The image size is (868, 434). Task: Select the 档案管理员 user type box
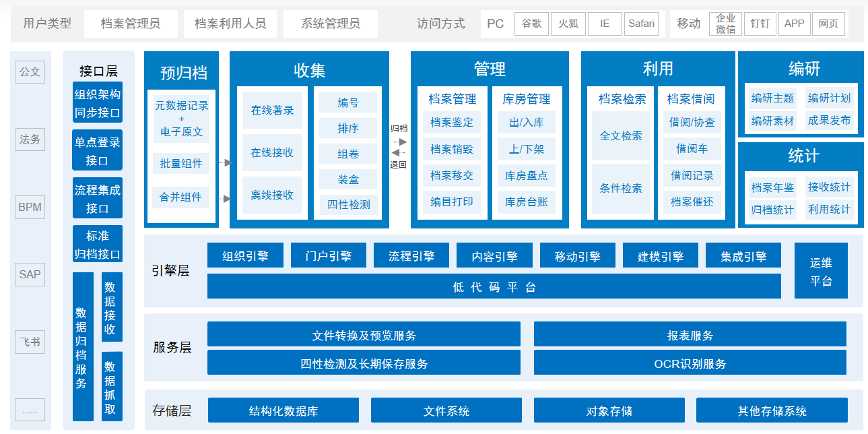tap(131, 24)
